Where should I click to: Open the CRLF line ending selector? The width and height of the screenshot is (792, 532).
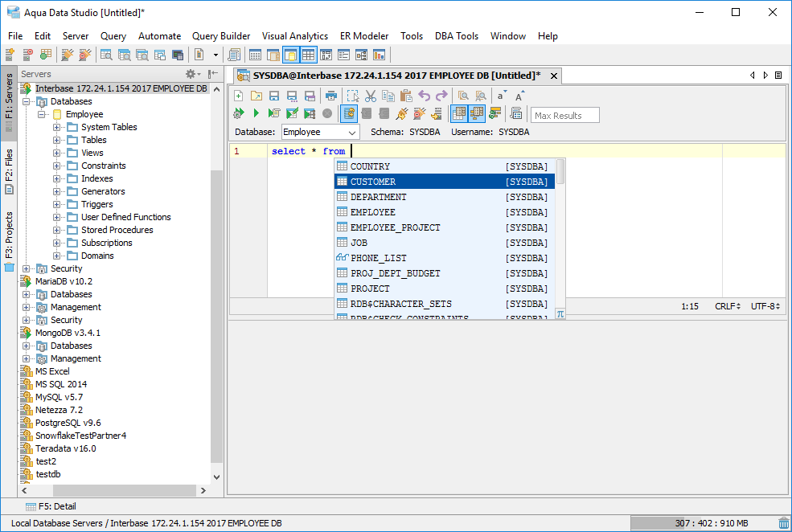pyautogui.click(x=728, y=306)
